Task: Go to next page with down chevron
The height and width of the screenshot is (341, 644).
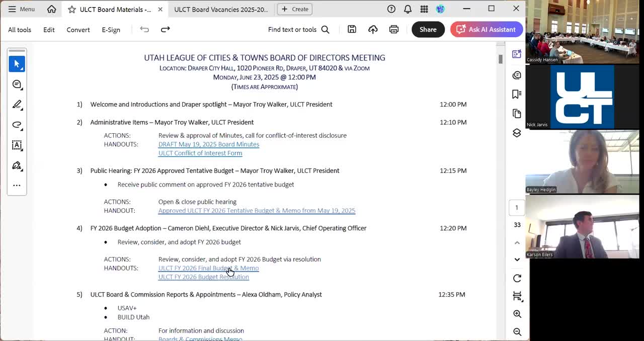Action: (517, 260)
